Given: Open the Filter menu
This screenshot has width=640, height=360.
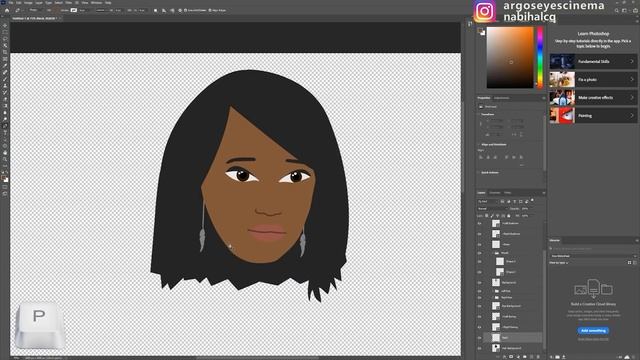Looking at the screenshot, I should point(69,2).
